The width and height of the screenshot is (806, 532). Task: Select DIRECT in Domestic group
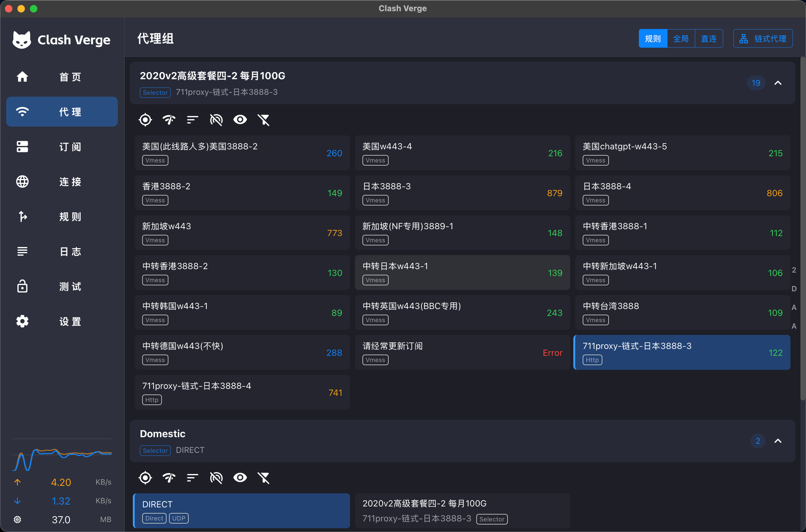(x=242, y=511)
